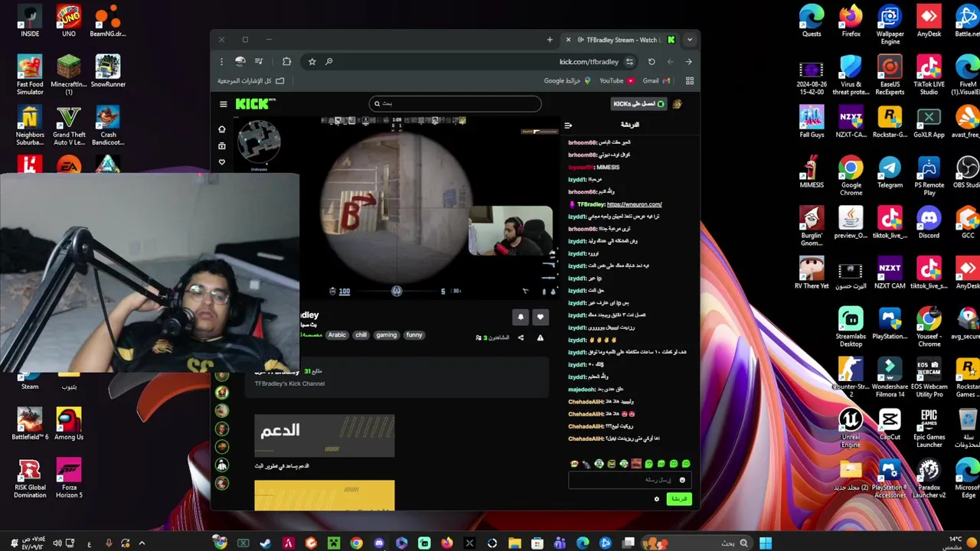Open a new Chrome tab
The width and height of the screenshot is (980, 551).
coord(550,40)
